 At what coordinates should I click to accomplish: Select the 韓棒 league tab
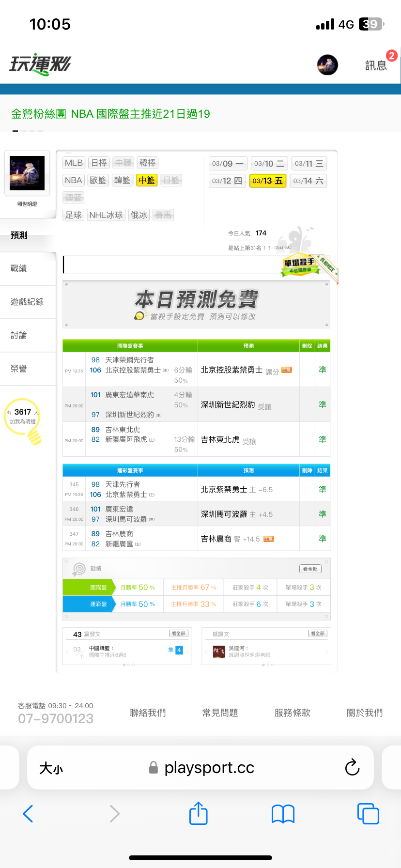(147, 163)
